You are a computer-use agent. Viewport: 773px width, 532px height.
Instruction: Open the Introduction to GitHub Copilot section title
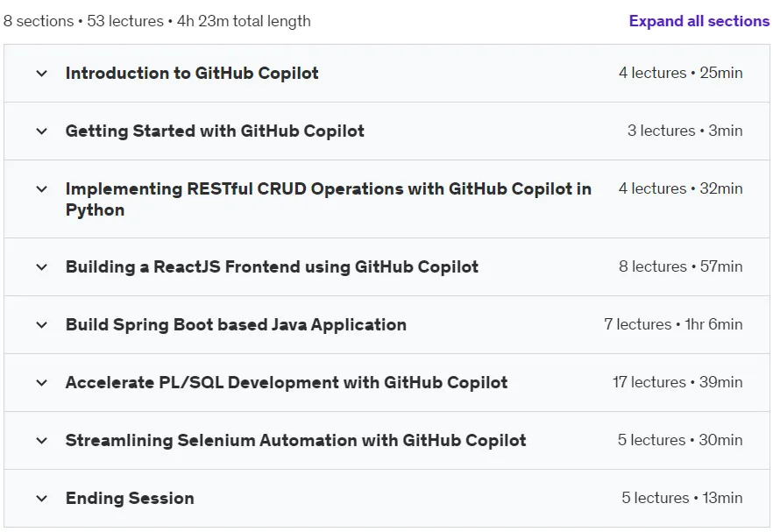192,73
